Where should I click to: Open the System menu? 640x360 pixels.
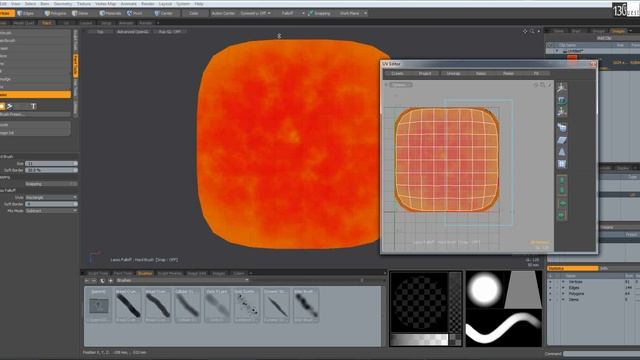tap(183, 4)
